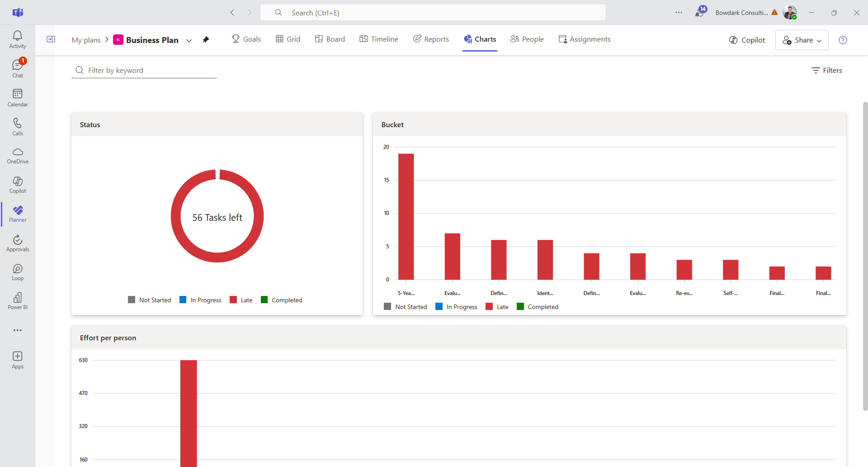Click the In Progress swatch in Bucket legend
This screenshot has width=868, height=467.
pyautogui.click(x=439, y=306)
